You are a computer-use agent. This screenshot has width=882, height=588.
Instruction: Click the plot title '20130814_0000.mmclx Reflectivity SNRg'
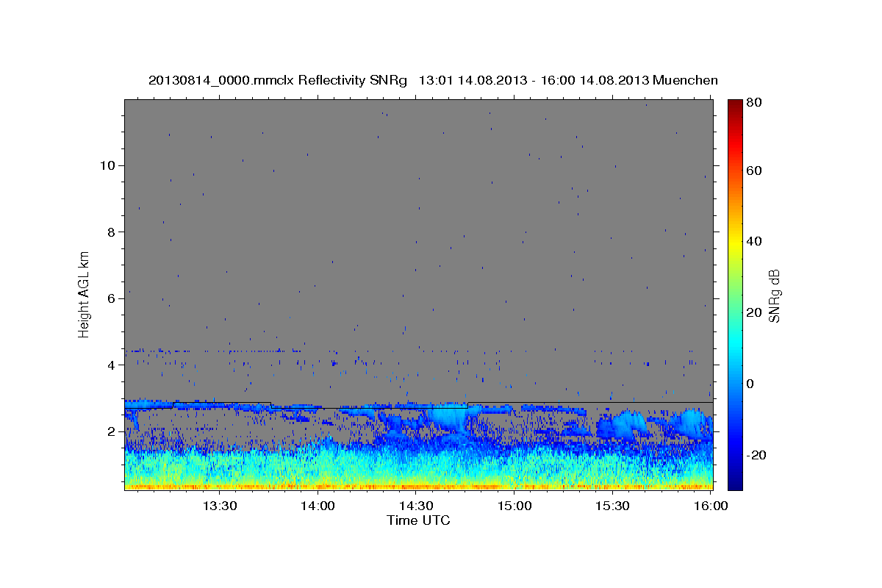(x=278, y=80)
